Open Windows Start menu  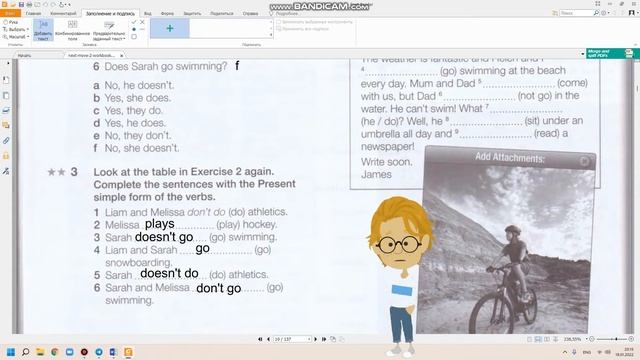tap(11, 352)
